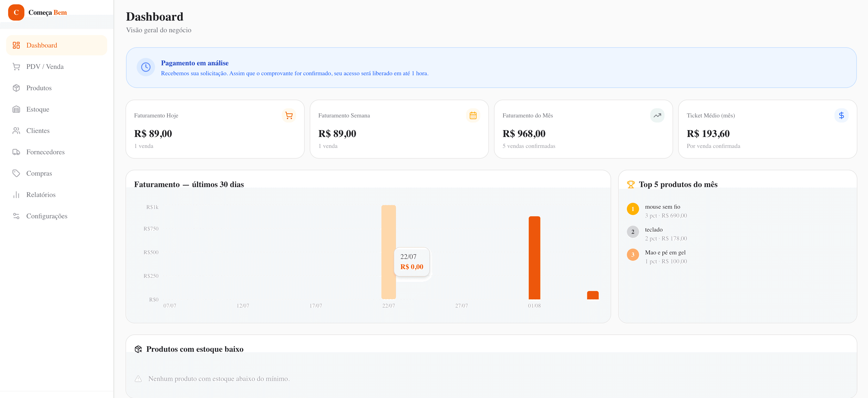Click the Relatórios bar chart icon
Screen dimensions: 868x398
pyautogui.click(x=16, y=195)
